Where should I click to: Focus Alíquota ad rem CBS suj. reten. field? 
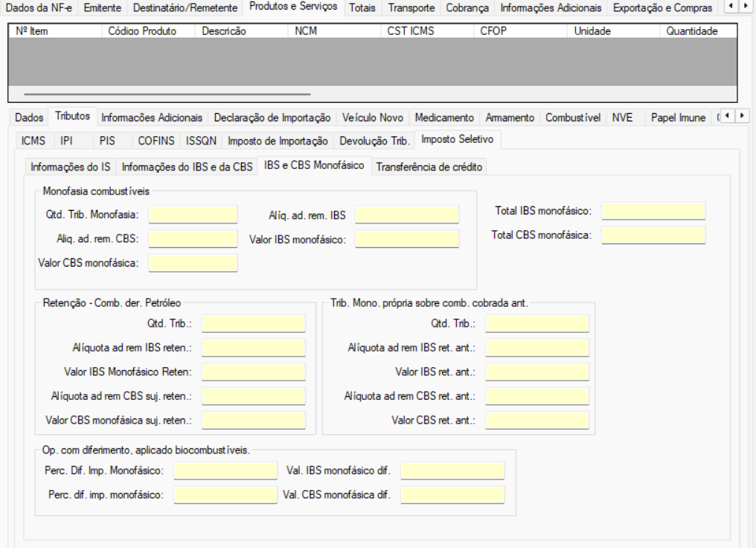[x=254, y=396]
